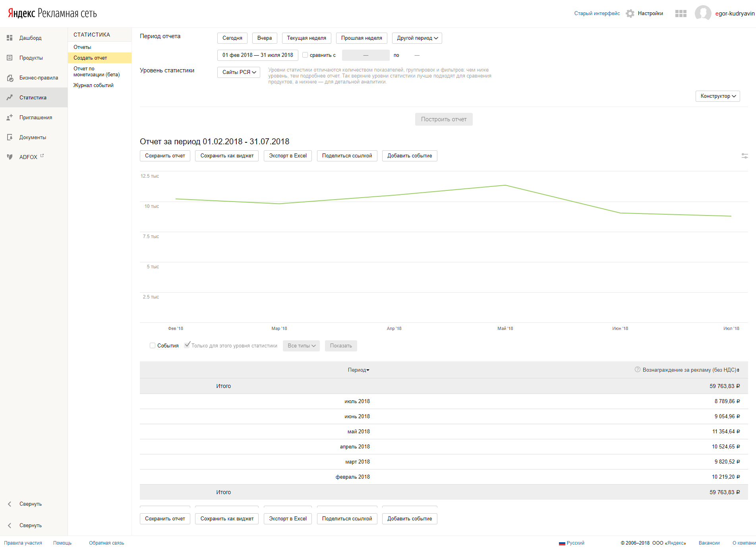
Task: Open the services grid icon in header
Action: 681,14
